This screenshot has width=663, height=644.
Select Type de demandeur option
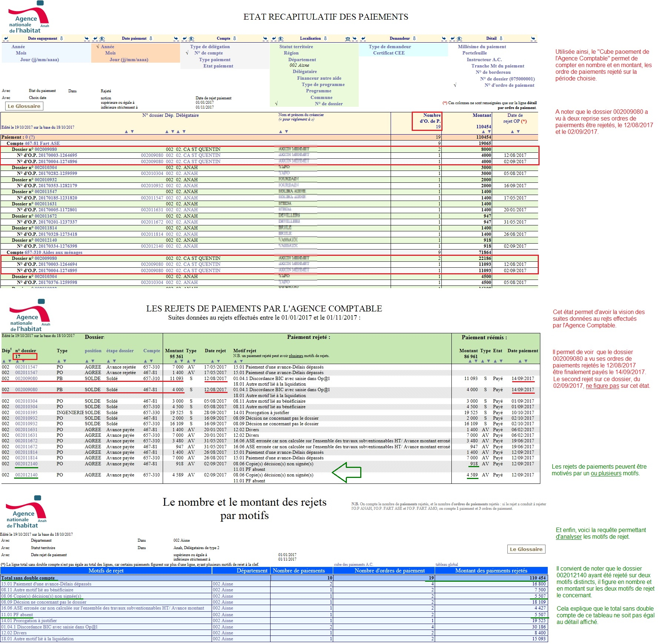click(390, 47)
